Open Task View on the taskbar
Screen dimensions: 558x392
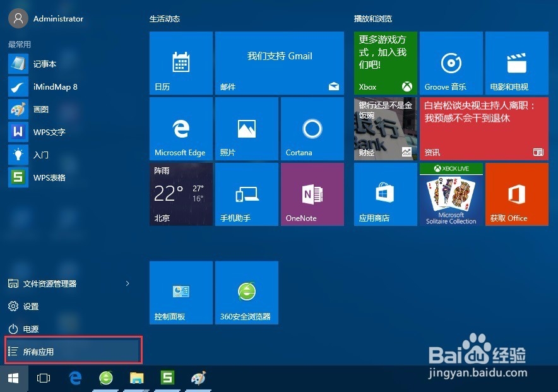point(44,378)
